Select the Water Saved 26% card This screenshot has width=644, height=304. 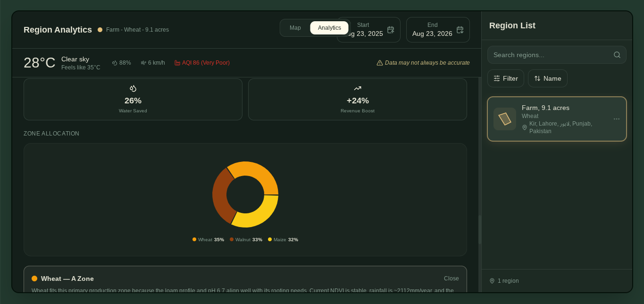click(x=133, y=99)
